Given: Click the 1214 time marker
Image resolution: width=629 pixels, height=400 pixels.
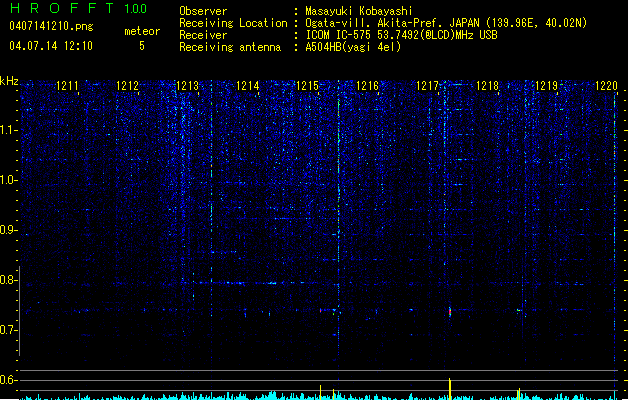Looking at the screenshot, I should [248, 86].
